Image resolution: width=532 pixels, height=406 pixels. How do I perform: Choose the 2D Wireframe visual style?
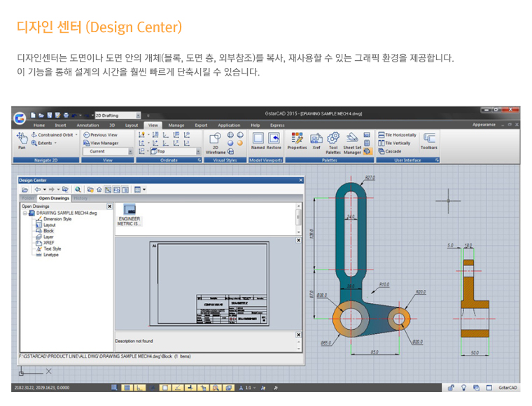click(216, 142)
